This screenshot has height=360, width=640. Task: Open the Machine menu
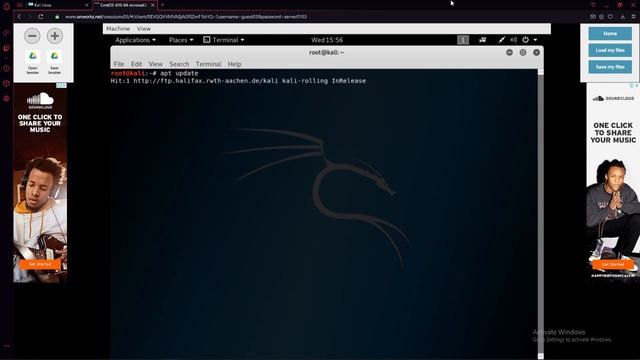point(118,29)
